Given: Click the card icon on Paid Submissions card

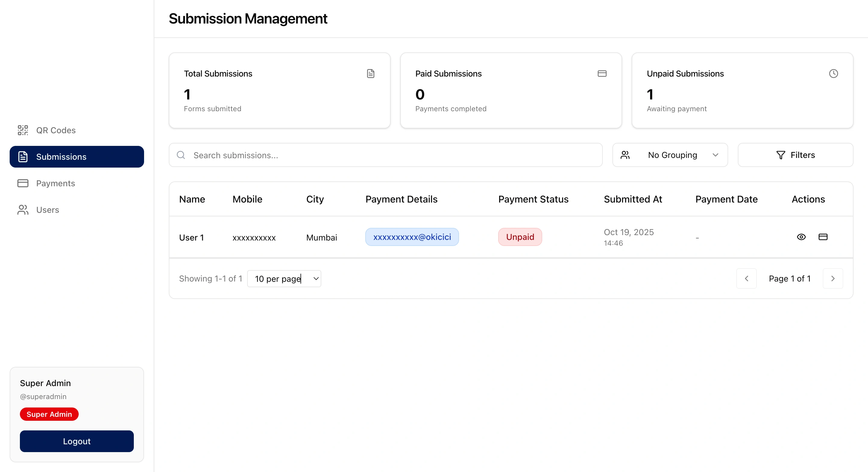Looking at the screenshot, I should click(x=602, y=74).
